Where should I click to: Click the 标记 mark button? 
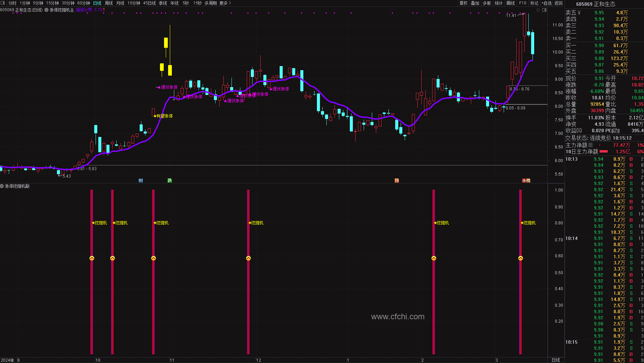[x=534, y=3]
